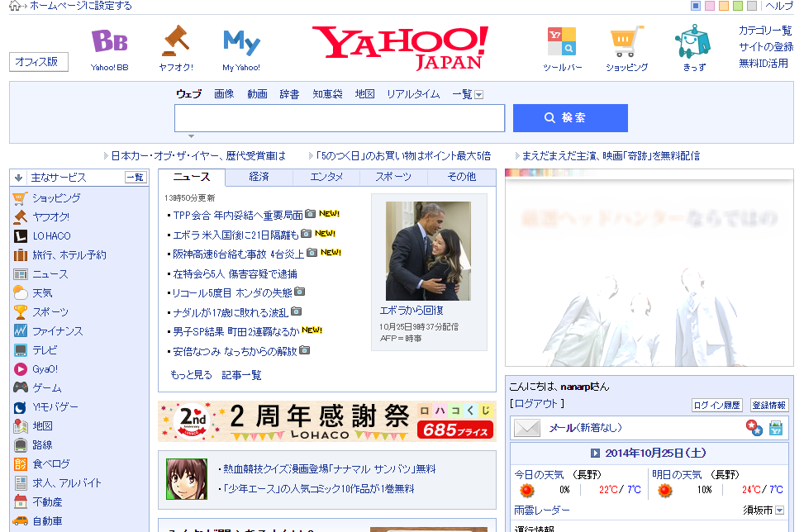Click the car (自動車) icon
804x532 pixels.
click(x=20, y=520)
